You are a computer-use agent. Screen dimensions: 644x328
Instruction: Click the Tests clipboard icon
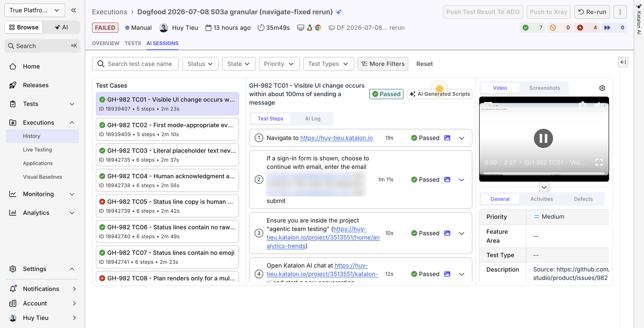[13, 104]
